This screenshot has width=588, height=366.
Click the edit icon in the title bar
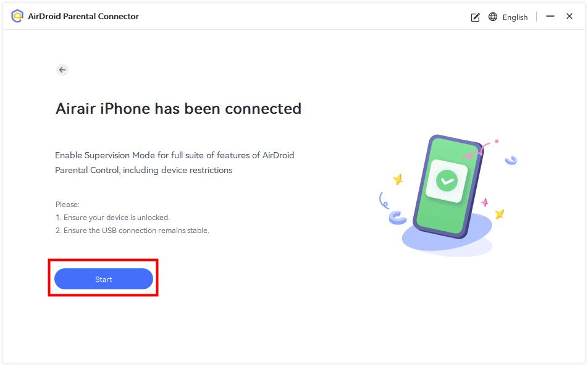pos(474,17)
